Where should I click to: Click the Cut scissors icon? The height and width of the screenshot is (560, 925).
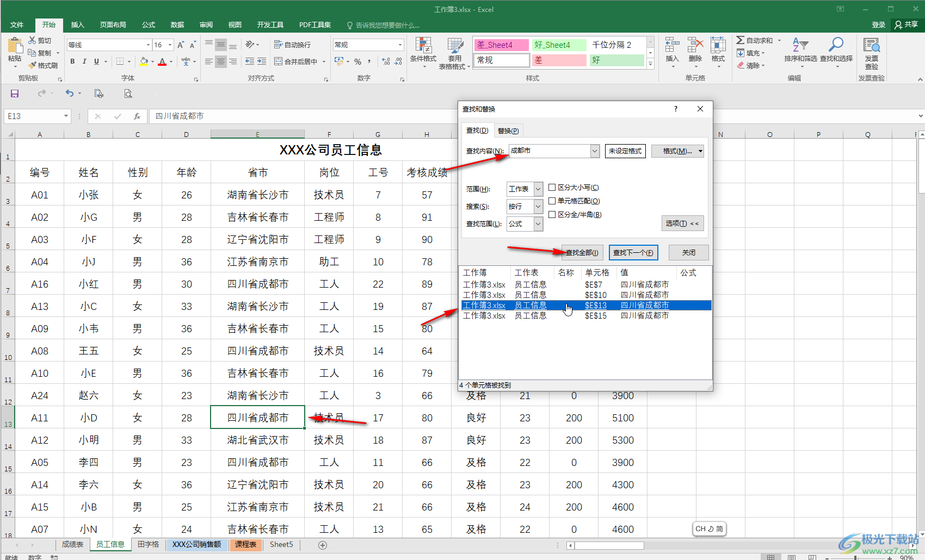(33, 40)
